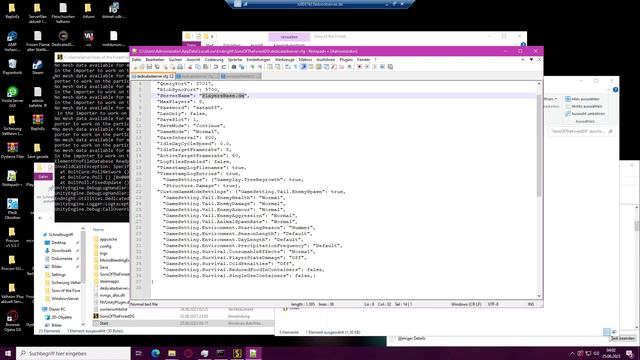
Task: Click the Windows (CR LF) status bar entry
Action: pos(466,304)
